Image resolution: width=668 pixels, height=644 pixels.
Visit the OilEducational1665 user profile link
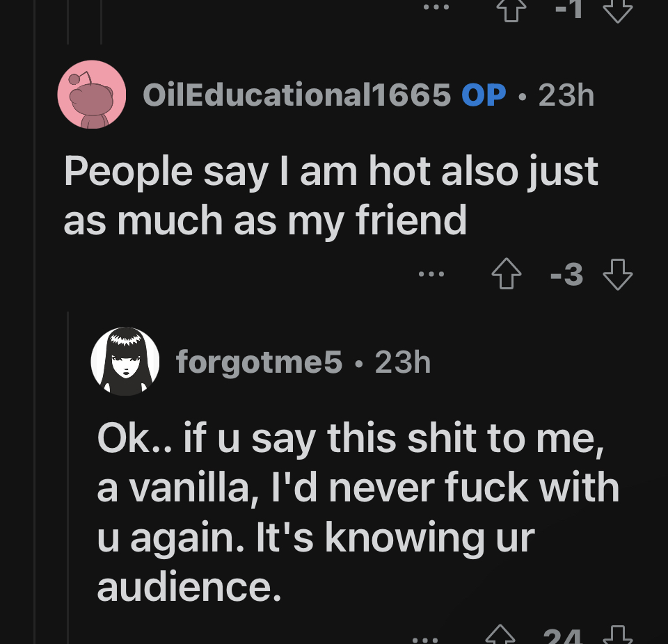[x=296, y=95]
